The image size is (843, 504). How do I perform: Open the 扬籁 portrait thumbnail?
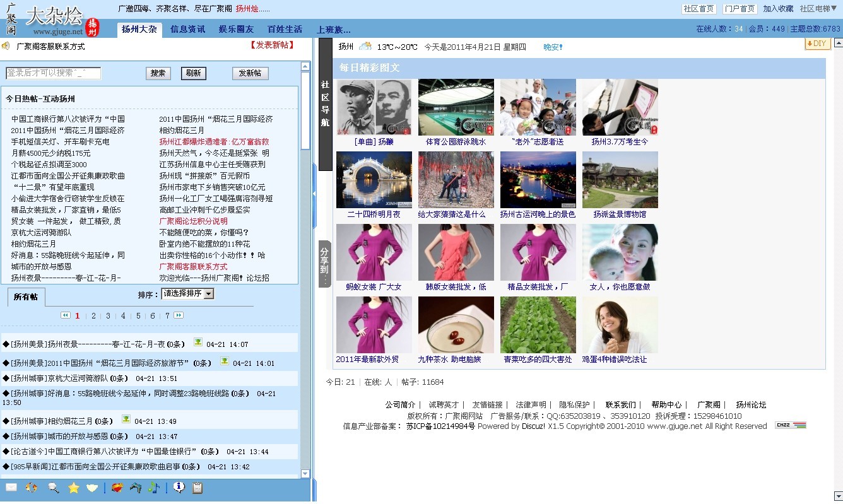pos(374,107)
